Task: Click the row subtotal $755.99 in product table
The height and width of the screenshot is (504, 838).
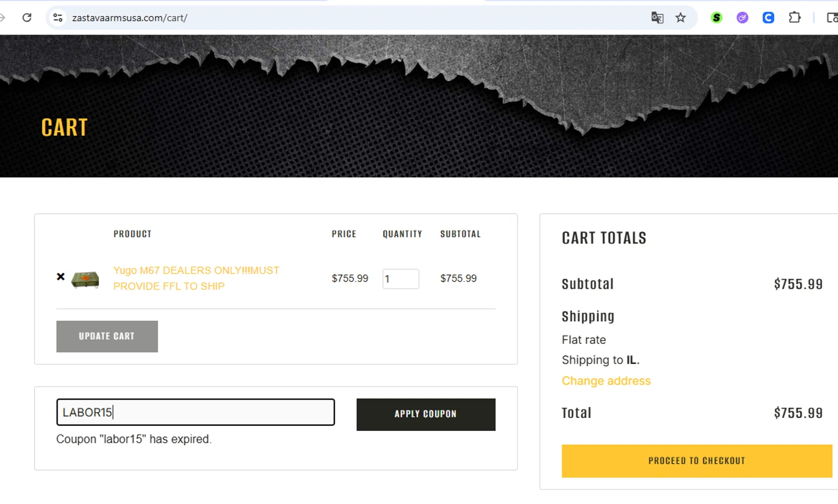Action: 458,278
